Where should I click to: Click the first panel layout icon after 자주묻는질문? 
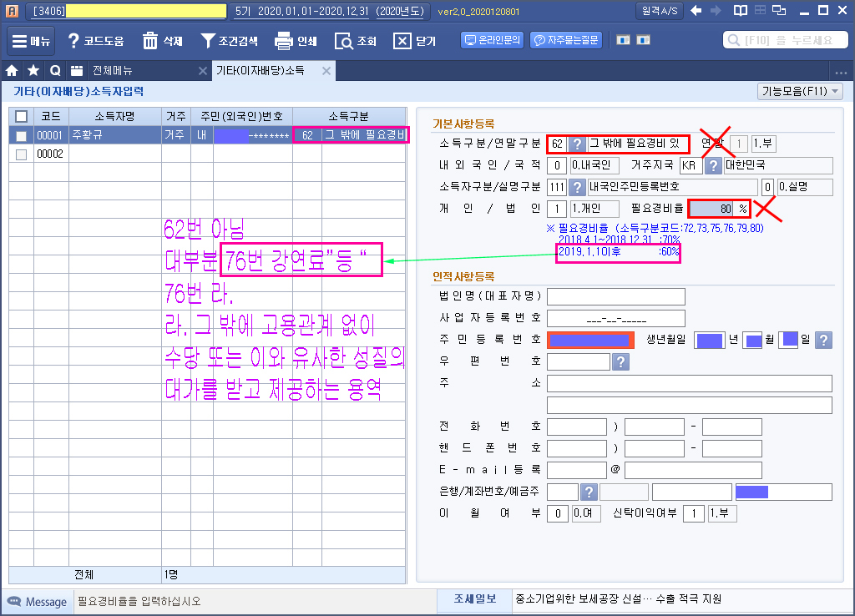(623, 40)
